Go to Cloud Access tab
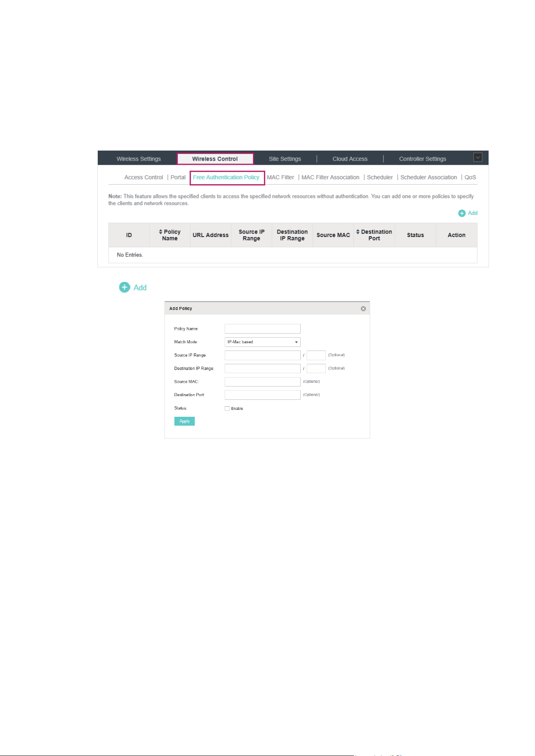Screen dimensions: 535x756 (350, 159)
